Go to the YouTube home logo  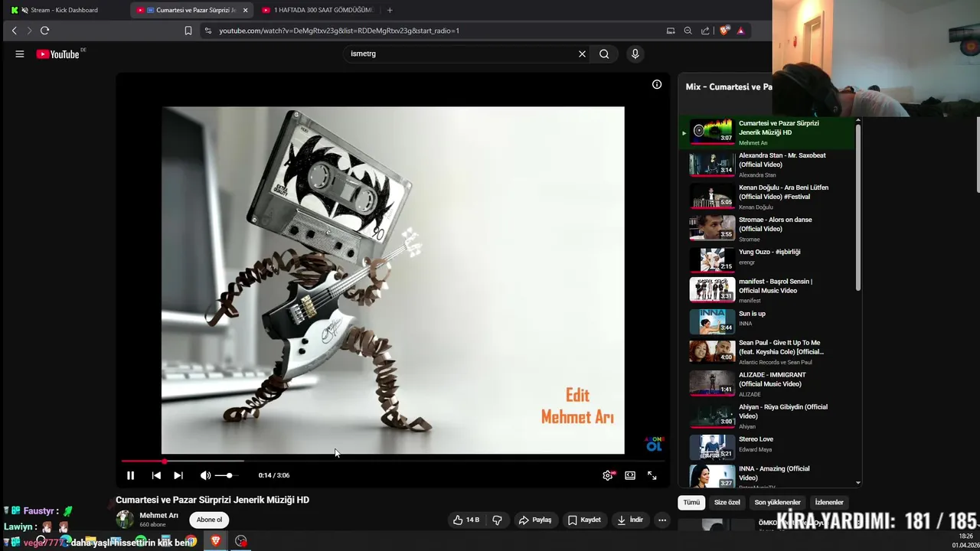pos(58,54)
